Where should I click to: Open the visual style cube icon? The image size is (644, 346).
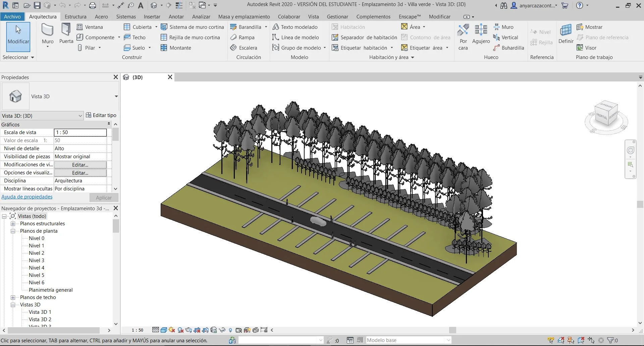click(164, 330)
